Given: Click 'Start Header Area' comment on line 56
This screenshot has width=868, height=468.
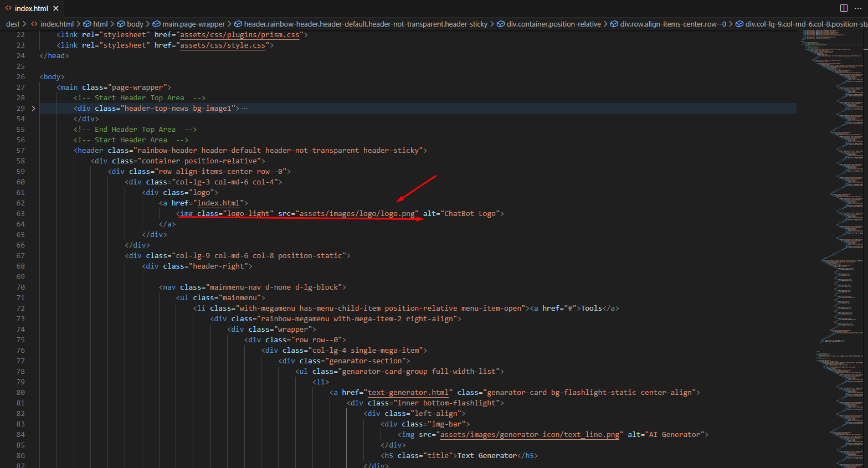Looking at the screenshot, I should (131, 140).
